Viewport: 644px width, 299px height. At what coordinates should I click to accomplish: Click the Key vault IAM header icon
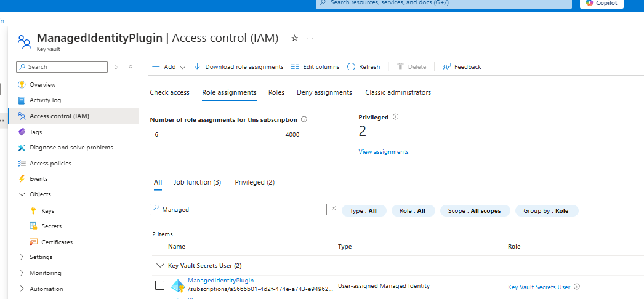coord(24,41)
